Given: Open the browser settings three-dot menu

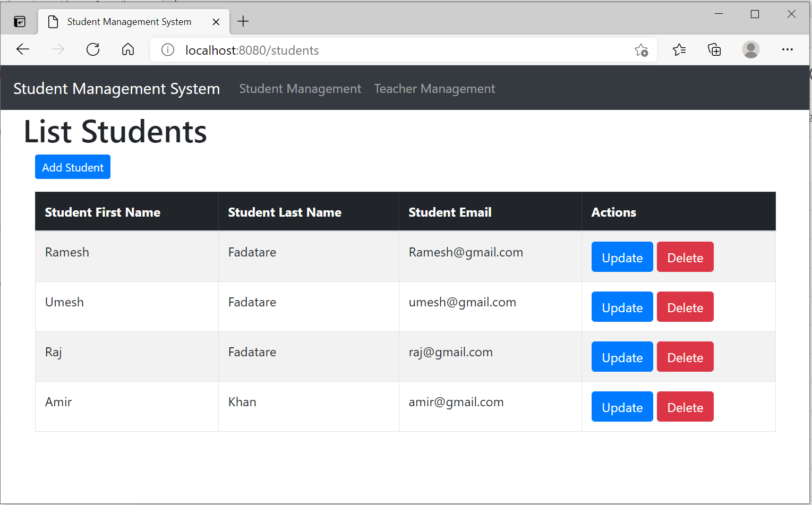Looking at the screenshot, I should click(788, 49).
